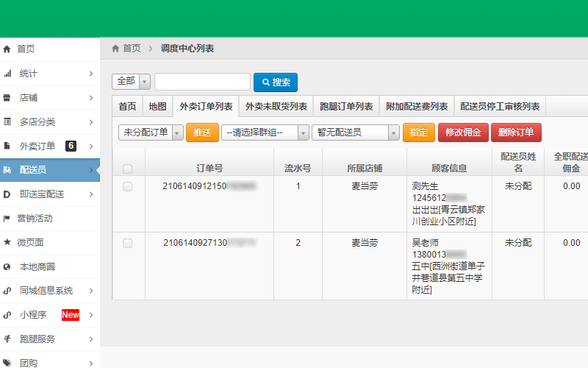Open the 暂无配送员 courier dropdown
The width and height of the screenshot is (588, 368).
[354, 132]
